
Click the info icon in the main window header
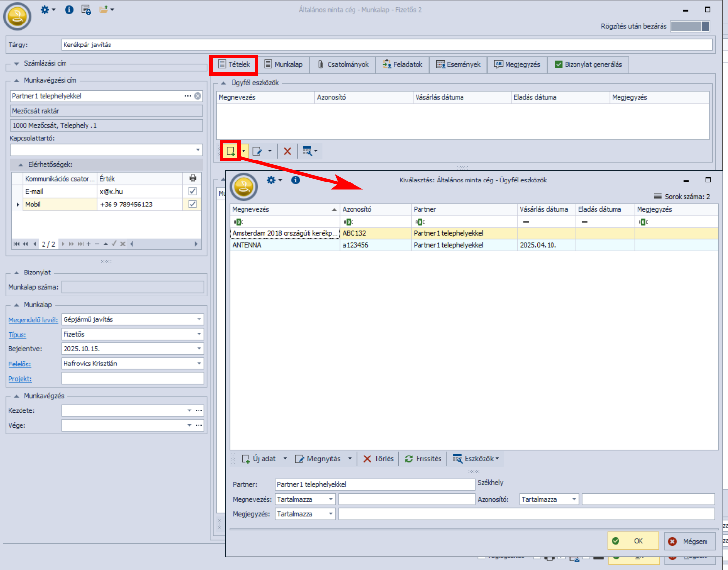(x=69, y=10)
